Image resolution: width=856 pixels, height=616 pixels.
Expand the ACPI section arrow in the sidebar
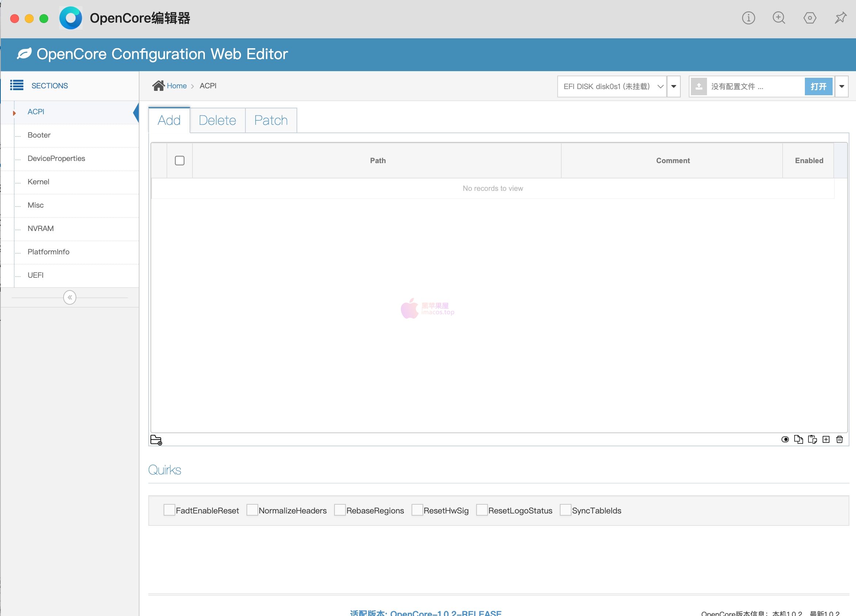tap(14, 113)
